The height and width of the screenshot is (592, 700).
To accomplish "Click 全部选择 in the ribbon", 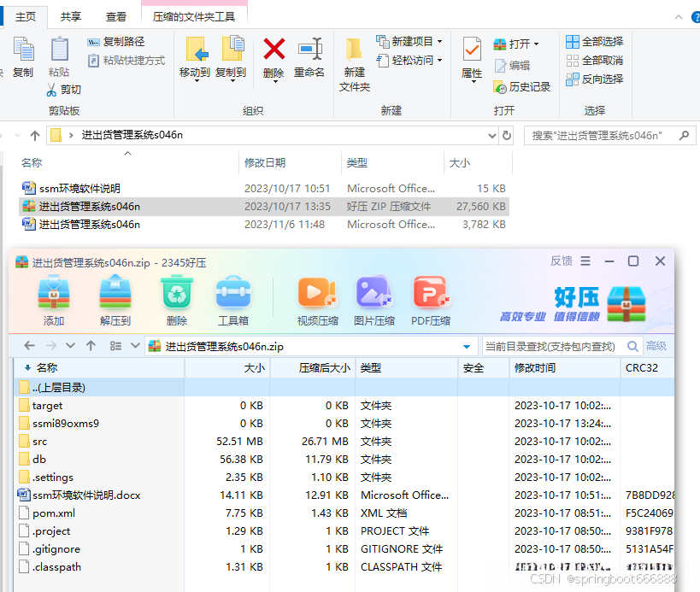I will coord(594,42).
